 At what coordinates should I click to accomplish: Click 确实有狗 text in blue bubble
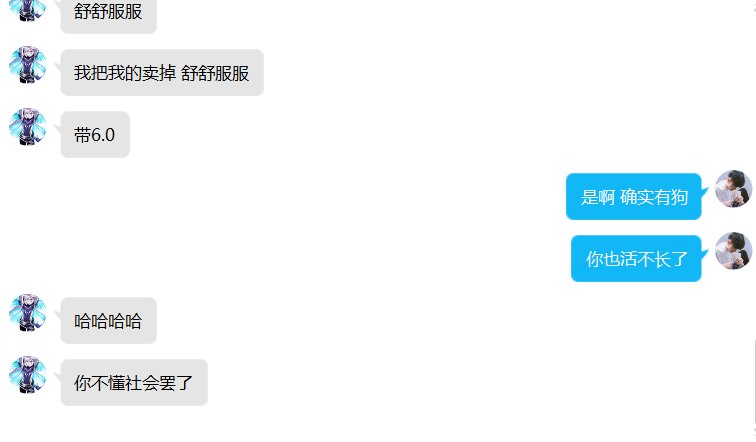[x=654, y=197]
